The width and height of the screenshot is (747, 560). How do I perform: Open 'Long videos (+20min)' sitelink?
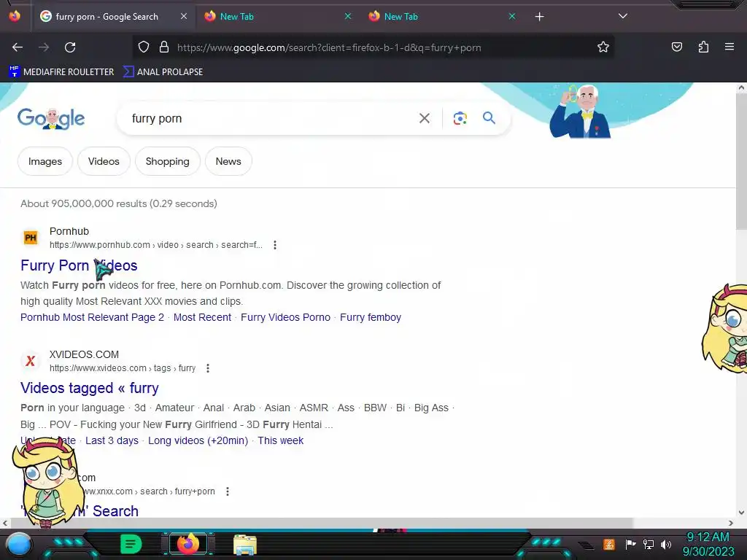point(198,440)
